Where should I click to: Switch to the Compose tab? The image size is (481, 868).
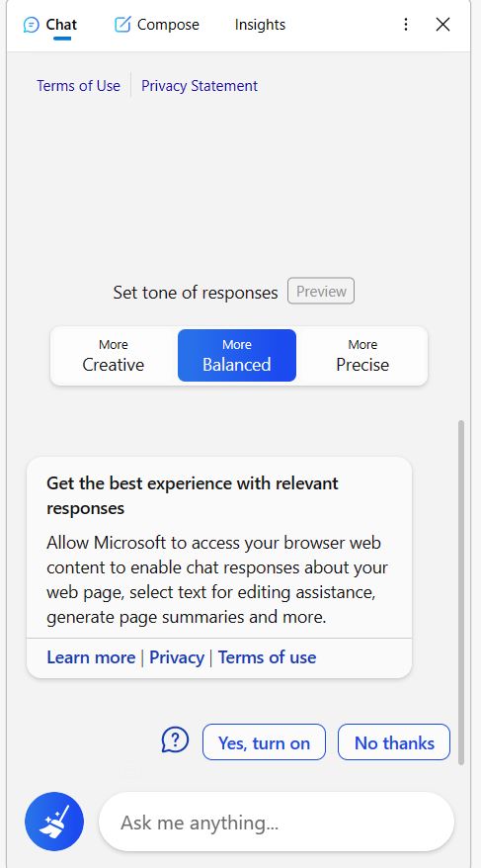156,25
